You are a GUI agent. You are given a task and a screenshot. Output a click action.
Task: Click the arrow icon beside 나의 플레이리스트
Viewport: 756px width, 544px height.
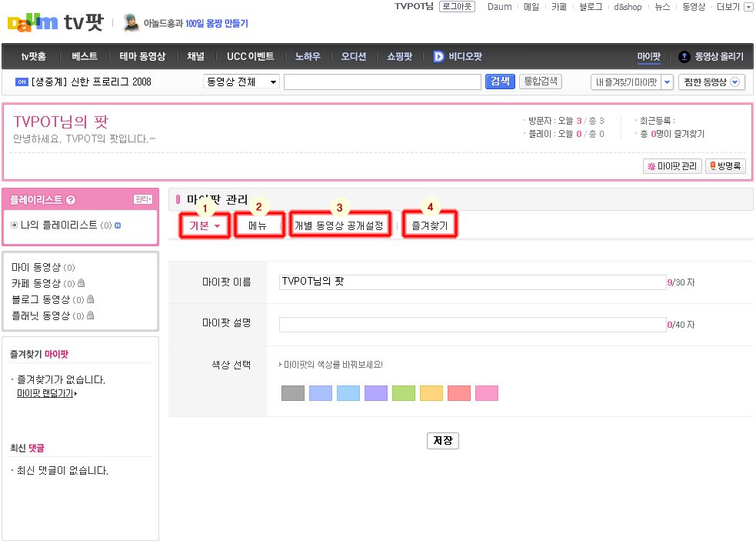click(14, 225)
